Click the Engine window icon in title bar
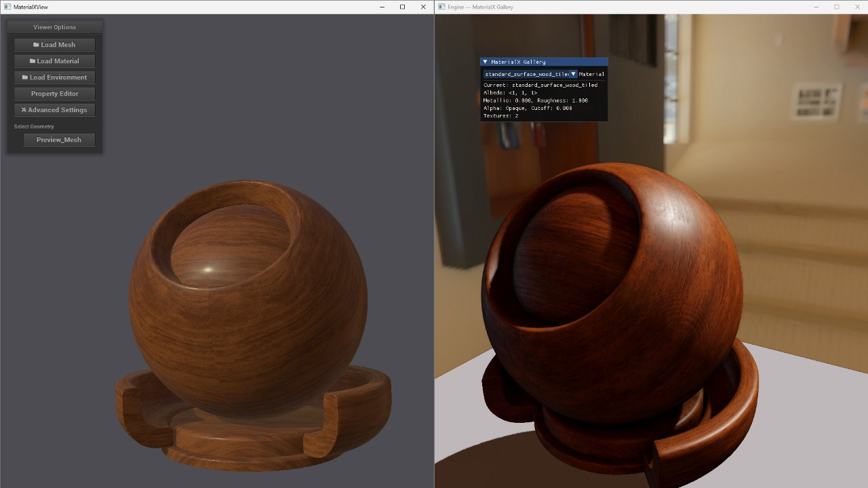Image resolution: width=868 pixels, height=488 pixels. pyautogui.click(x=441, y=7)
